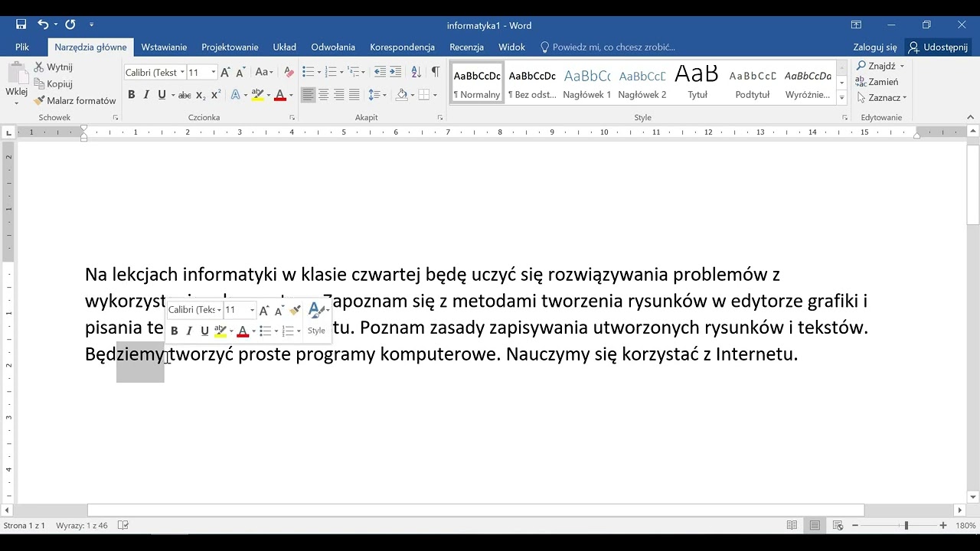
Task: Switch to Projektowanie tab
Action: 230,47
